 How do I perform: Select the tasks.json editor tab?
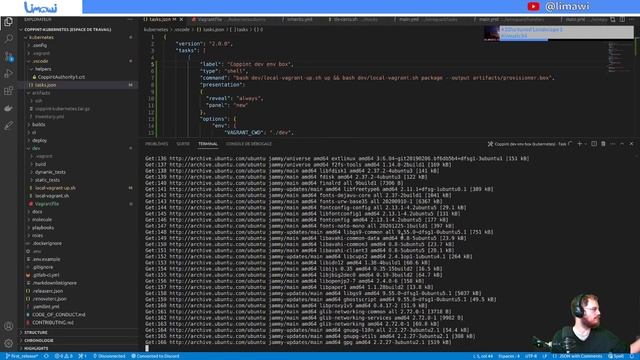162,19
